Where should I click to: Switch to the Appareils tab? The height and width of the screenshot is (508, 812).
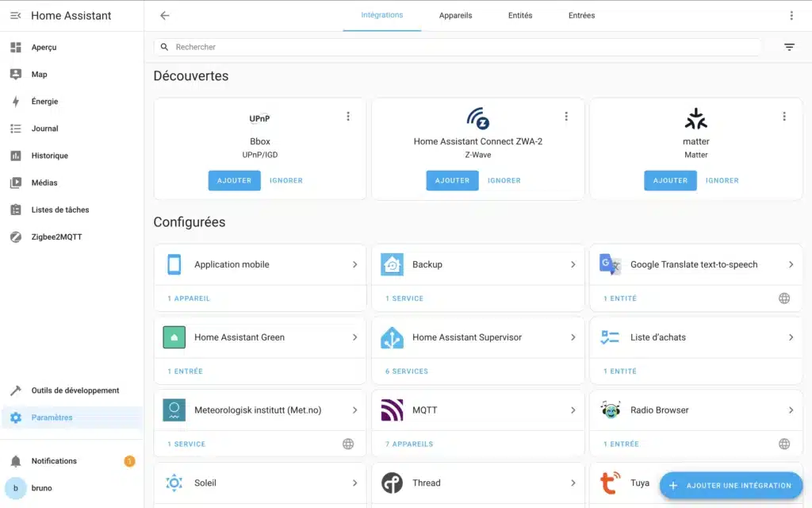(455, 16)
